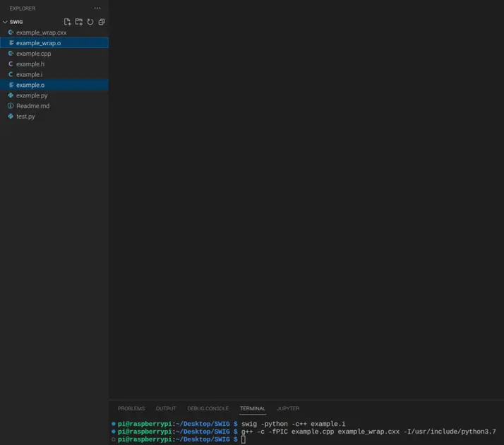Screen dimensions: 504x445
Task: Switch to the Output tab
Action: tap(166, 408)
